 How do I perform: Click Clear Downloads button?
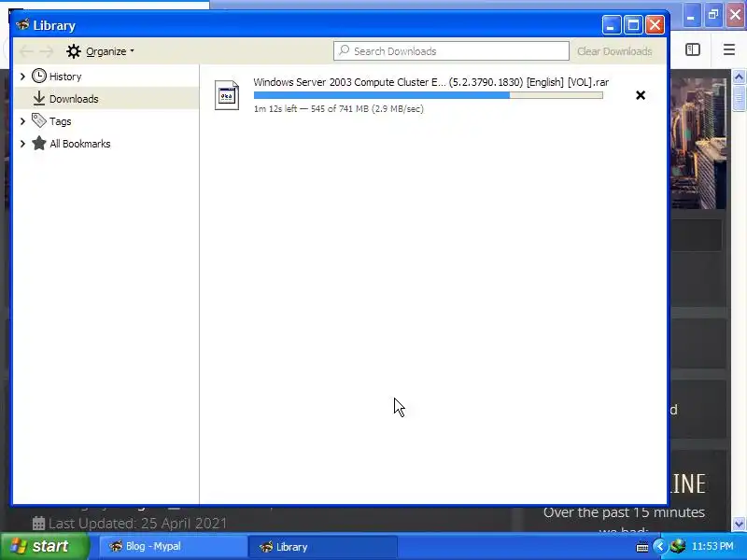coord(614,51)
